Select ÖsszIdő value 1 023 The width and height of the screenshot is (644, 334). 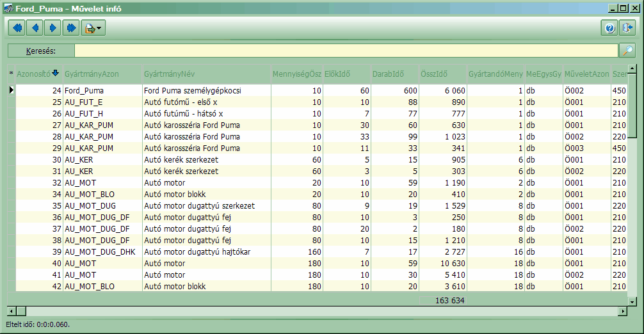(x=443, y=136)
